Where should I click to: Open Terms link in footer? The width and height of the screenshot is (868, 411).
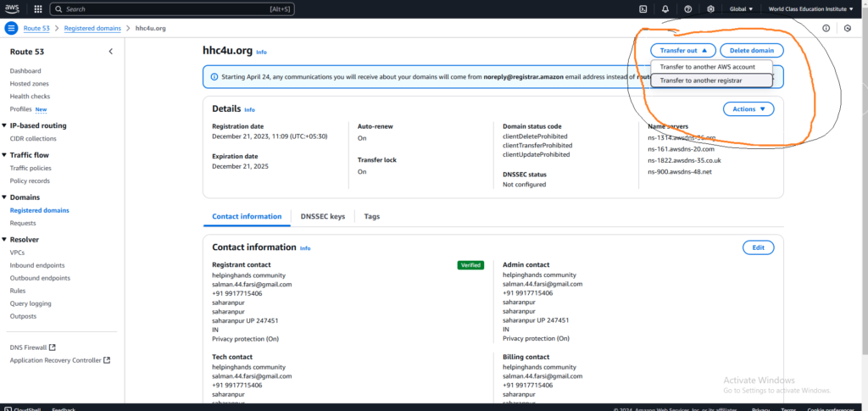(788, 409)
